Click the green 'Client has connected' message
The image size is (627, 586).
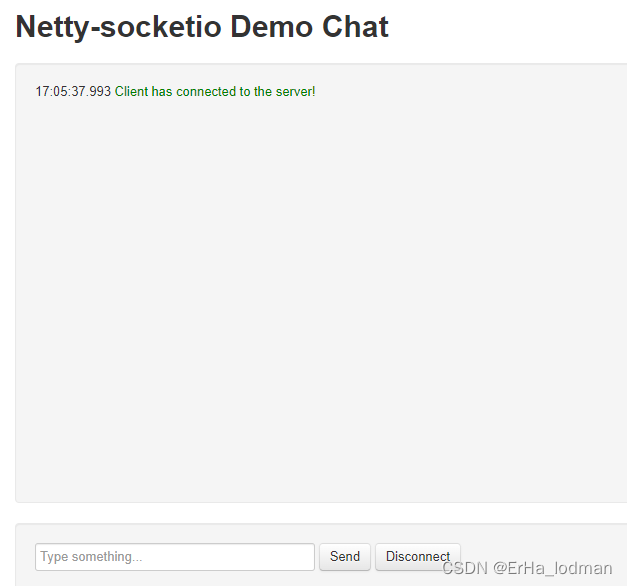pyautogui.click(x=215, y=92)
